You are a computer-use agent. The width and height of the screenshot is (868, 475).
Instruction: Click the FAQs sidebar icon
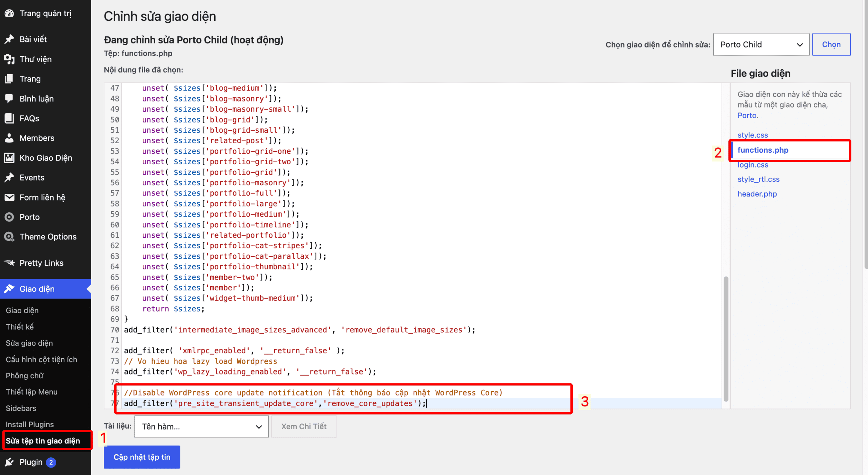click(9, 118)
